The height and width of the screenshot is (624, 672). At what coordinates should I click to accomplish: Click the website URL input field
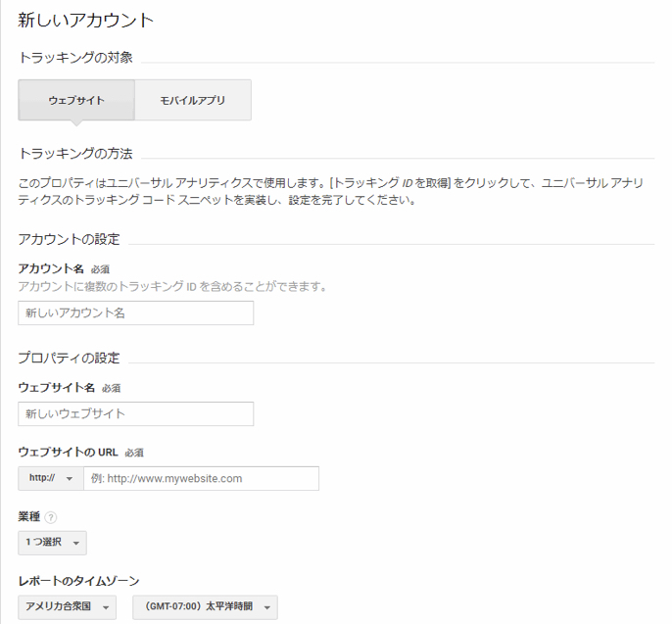click(201, 478)
